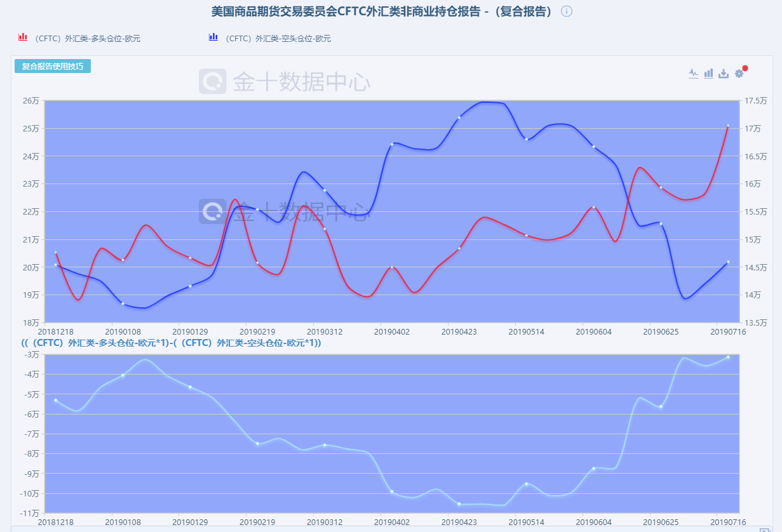This screenshot has width=782, height=532.
Task: Click the 20190514 x-axis label of upper chart
Action: (526, 331)
